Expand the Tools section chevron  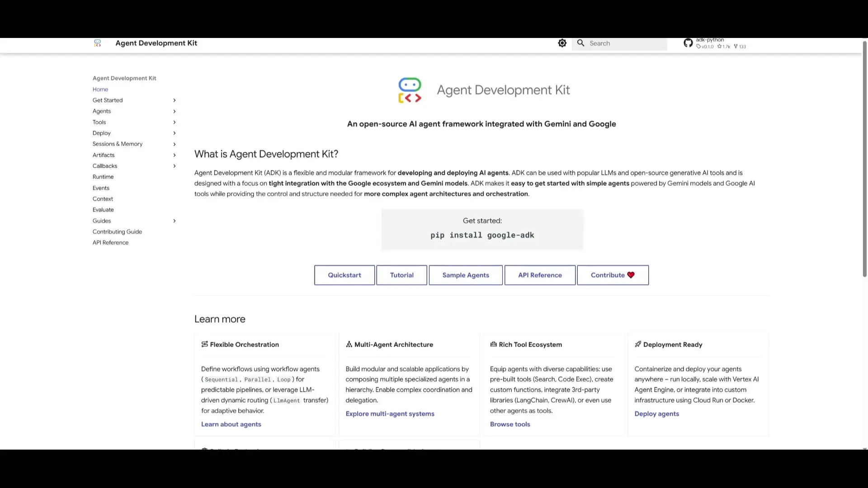pyautogui.click(x=175, y=122)
